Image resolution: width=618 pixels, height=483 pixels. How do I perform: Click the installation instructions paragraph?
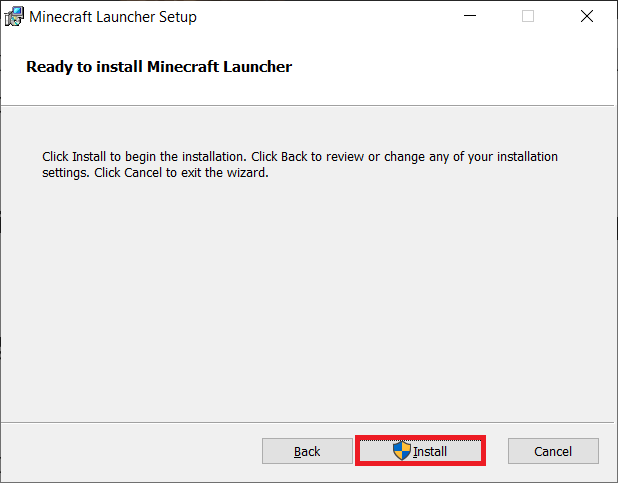coord(300,164)
